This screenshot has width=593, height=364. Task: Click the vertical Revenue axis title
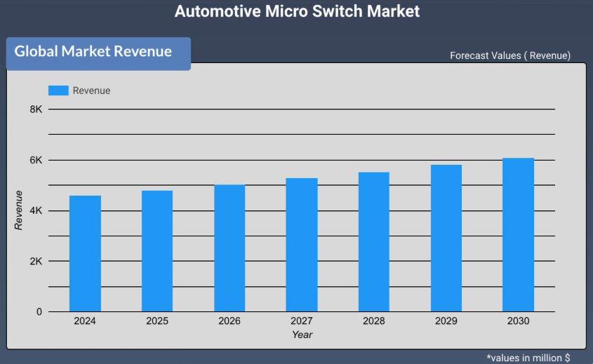[x=18, y=210]
